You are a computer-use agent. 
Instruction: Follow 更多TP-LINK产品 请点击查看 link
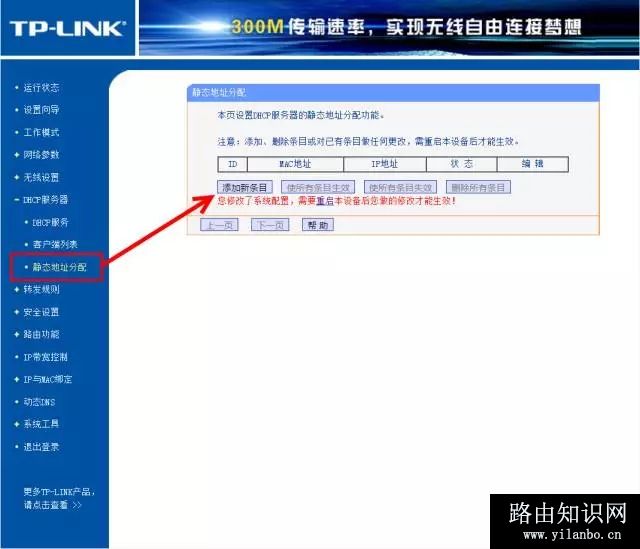click(x=59, y=498)
